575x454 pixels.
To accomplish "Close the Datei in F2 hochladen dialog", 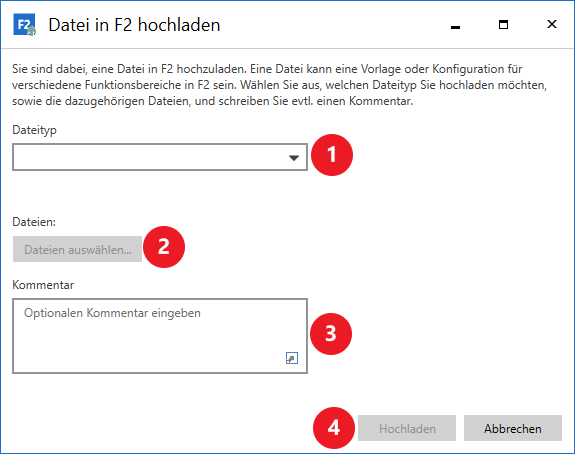I will [552, 25].
